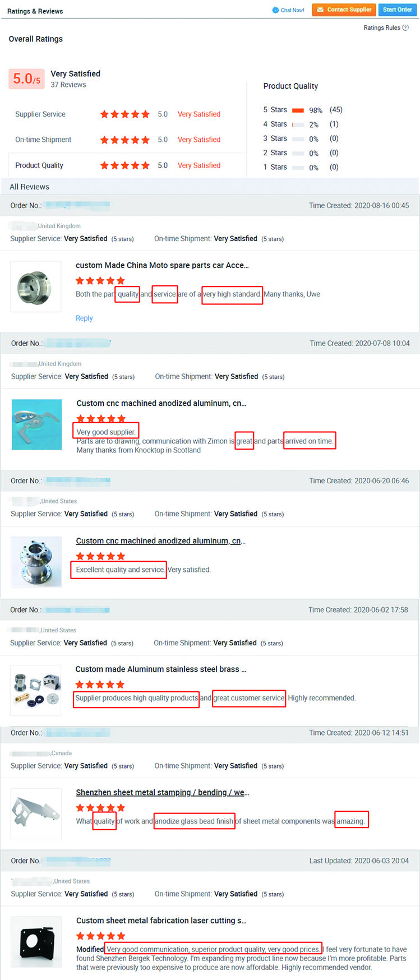The width and height of the screenshot is (420, 980).
Task: Open the stainless steel brass parts thumbnail
Action: click(36, 690)
